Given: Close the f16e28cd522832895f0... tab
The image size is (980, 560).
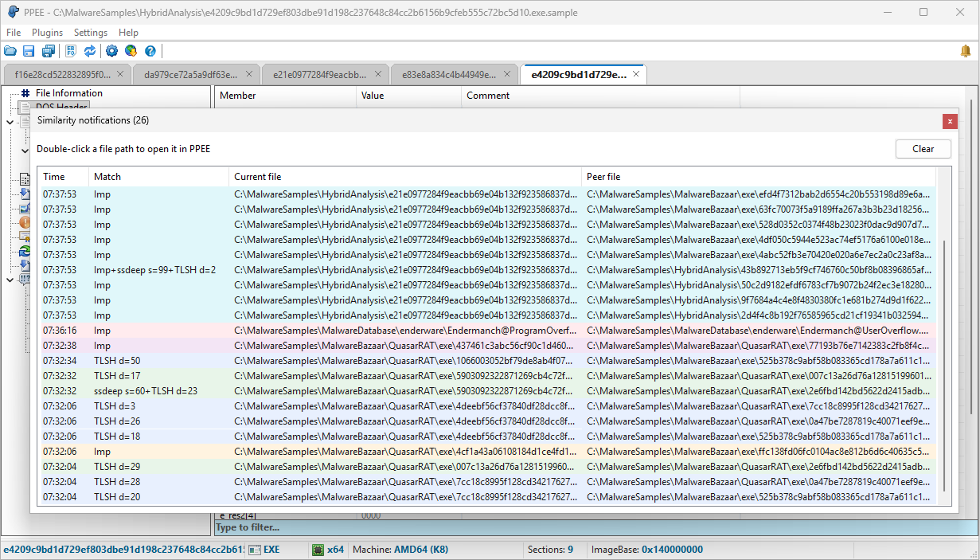Looking at the screenshot, I should pyautogui.click(x=120, y=74).
